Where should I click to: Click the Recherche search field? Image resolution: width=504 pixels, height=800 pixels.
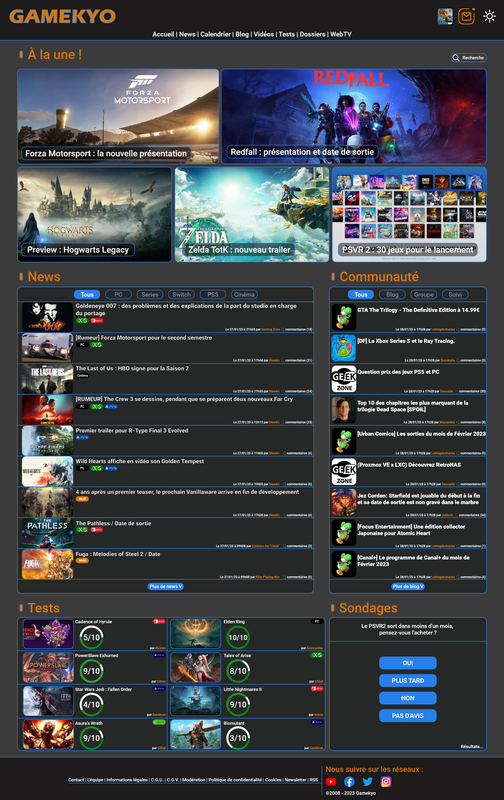tap(469, 58)
